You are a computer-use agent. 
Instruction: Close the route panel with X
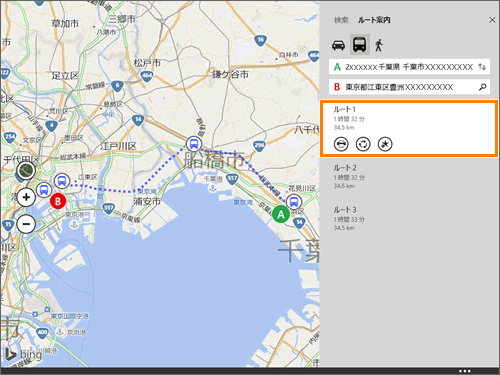point(492,20)
